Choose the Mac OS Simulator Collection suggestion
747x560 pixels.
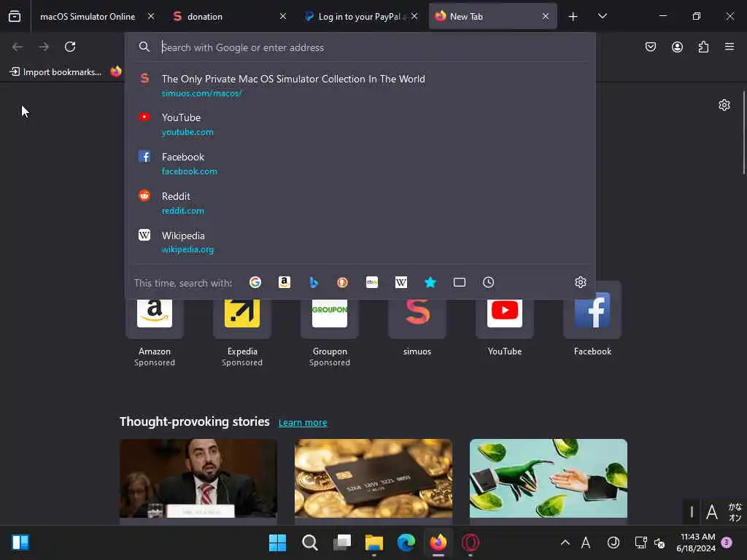[x=360, y=86]
